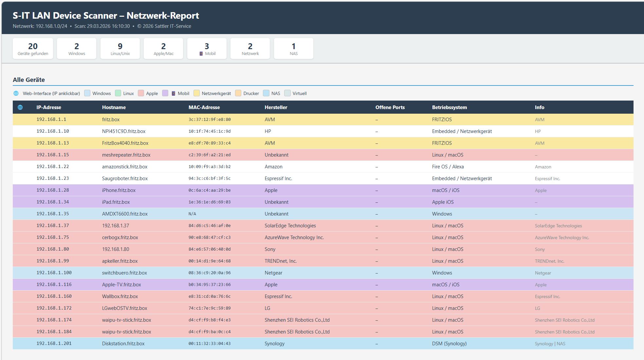
Task: Open the IP address 192.168.1.1 link
Action: [x=51, y=120]
